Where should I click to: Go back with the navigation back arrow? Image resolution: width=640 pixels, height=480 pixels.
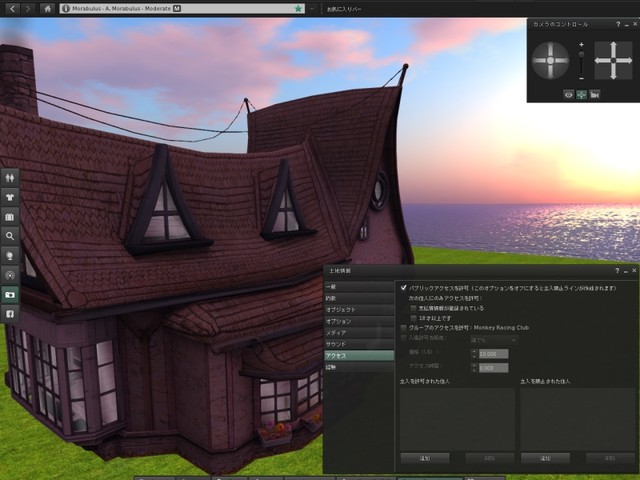(12, 8)
